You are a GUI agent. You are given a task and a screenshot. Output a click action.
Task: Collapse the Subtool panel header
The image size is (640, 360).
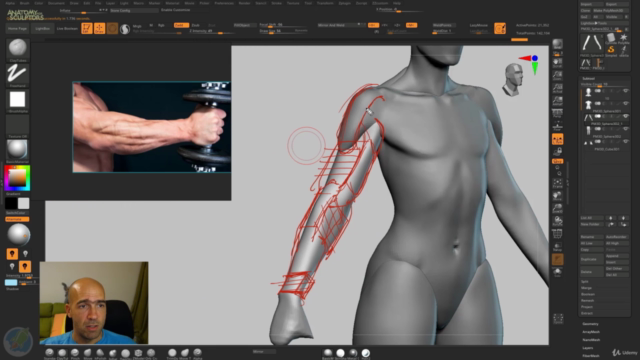click(589, 78)
